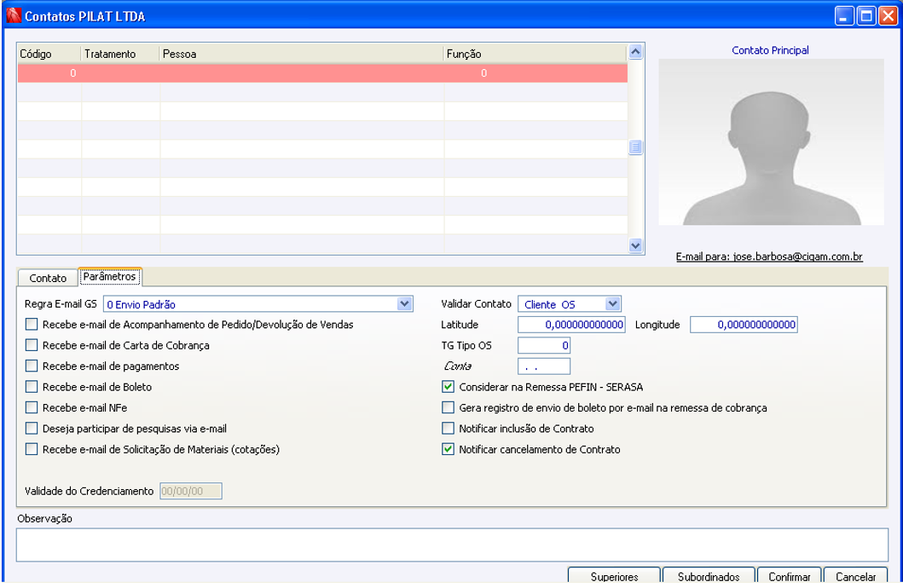Click the Conta input field

[544, 366]
